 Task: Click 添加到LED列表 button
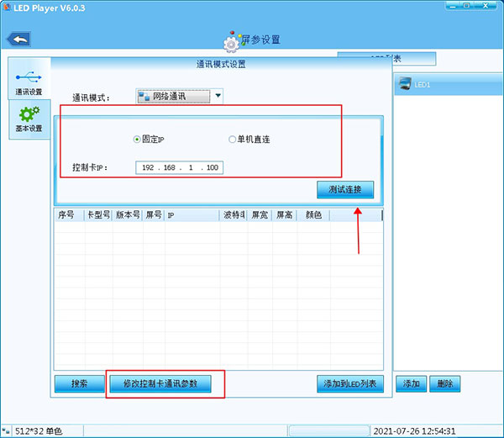(x=350, y=383)
